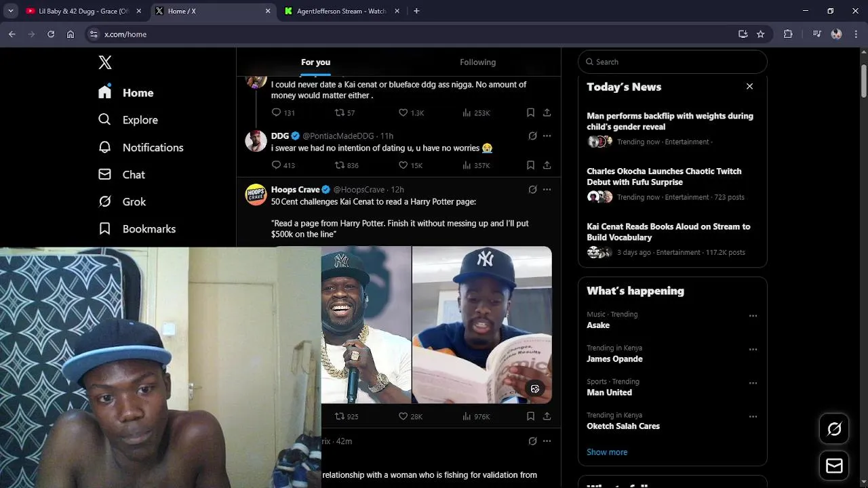Viewport: 868px width, 488px height.
Task: Open more options on the 42m post
Action: tap(547, 441)
